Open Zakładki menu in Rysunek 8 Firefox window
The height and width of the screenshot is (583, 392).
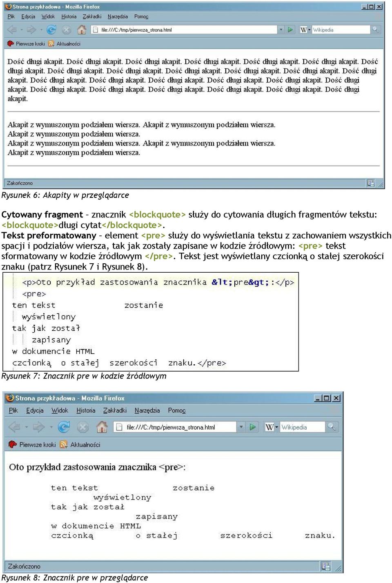click(x=115, y=410)
